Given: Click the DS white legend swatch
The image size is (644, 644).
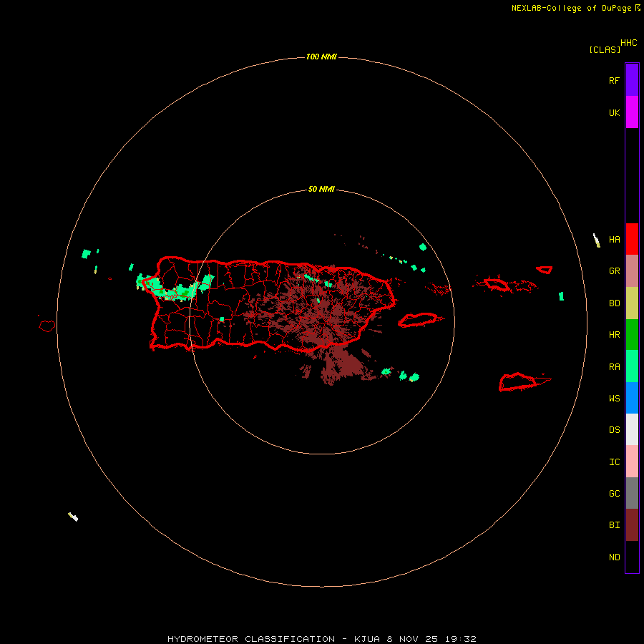Looking at the screenshot, I should point(632,429).
